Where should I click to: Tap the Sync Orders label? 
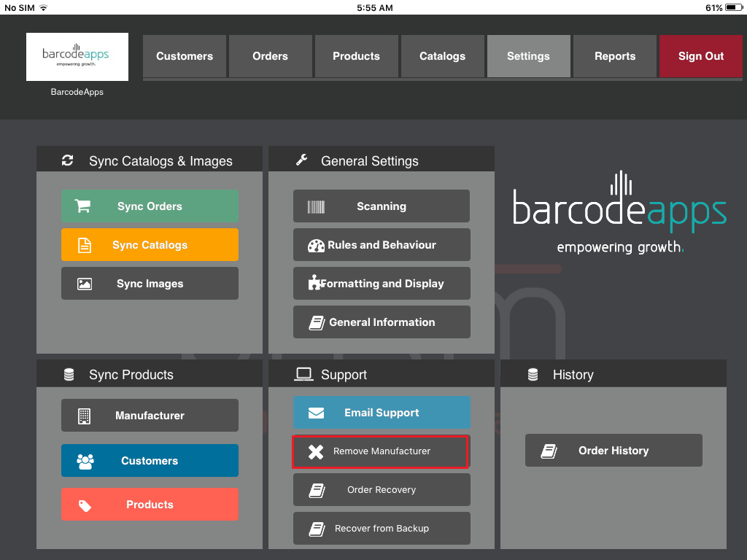coord(150,206)
